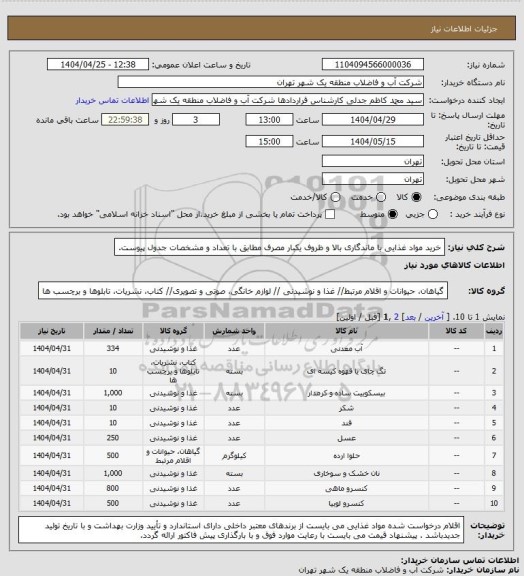
Task: Select the کنسرو ماهی item name
Action: (346, 489)
